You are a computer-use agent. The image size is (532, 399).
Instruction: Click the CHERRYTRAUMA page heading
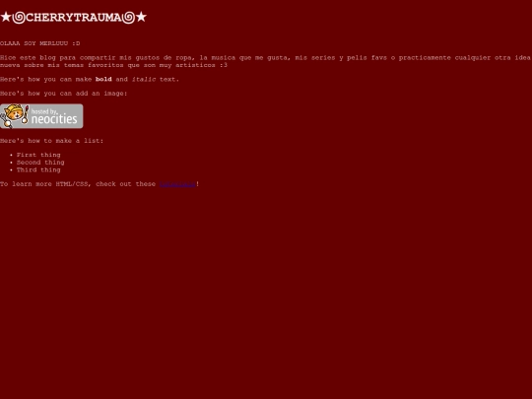pyautogui.click(x=73, y=18)
